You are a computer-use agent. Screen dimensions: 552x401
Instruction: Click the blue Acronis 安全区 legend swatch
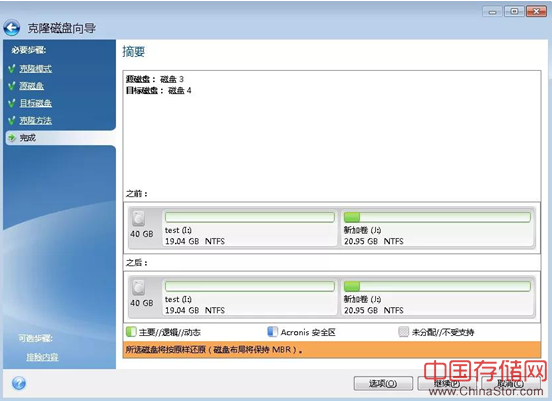[272, 332]
